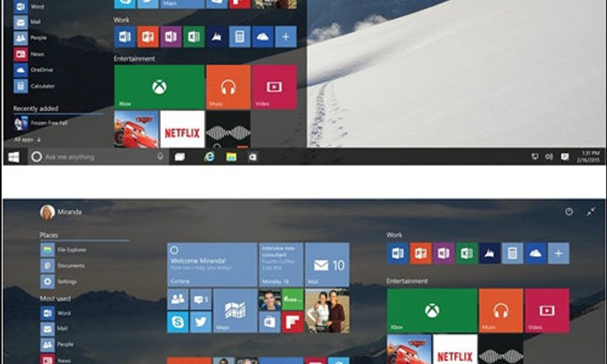Open the Skype tile
The width and height of the screenshot is (607, 364).
click(178, 322)
